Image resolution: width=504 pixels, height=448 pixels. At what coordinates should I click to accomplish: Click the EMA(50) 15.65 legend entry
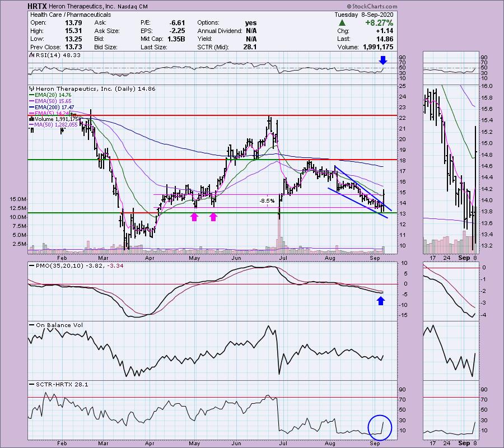[50, 101]
